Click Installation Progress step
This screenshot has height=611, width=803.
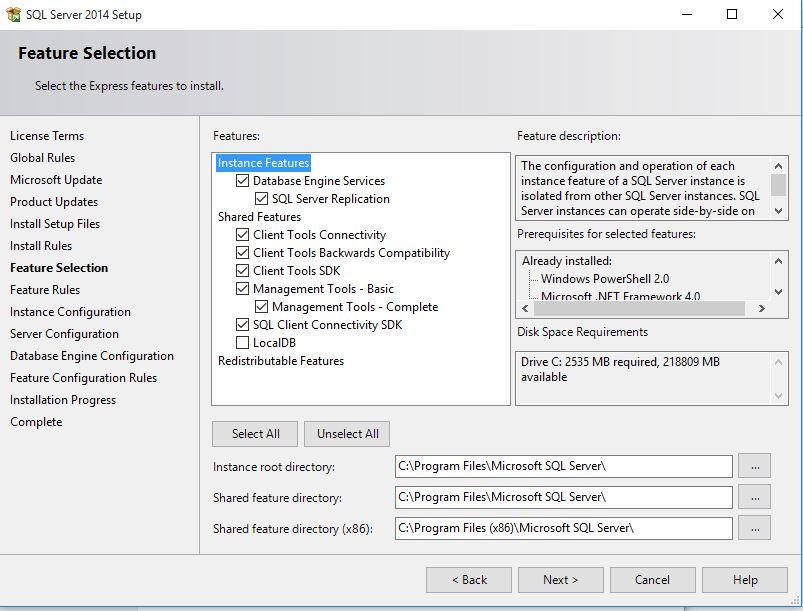tap(62, 400)
